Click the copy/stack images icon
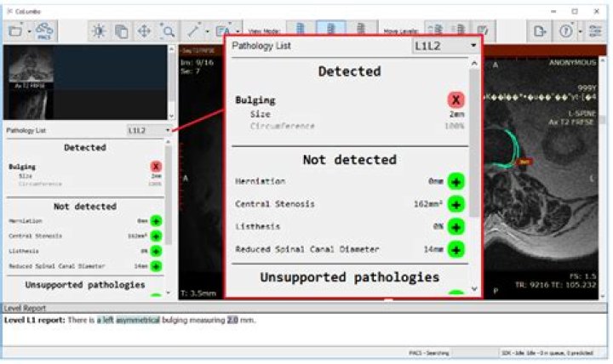The height and width of the screenshot is (364, 613). (x=121, y=31)
